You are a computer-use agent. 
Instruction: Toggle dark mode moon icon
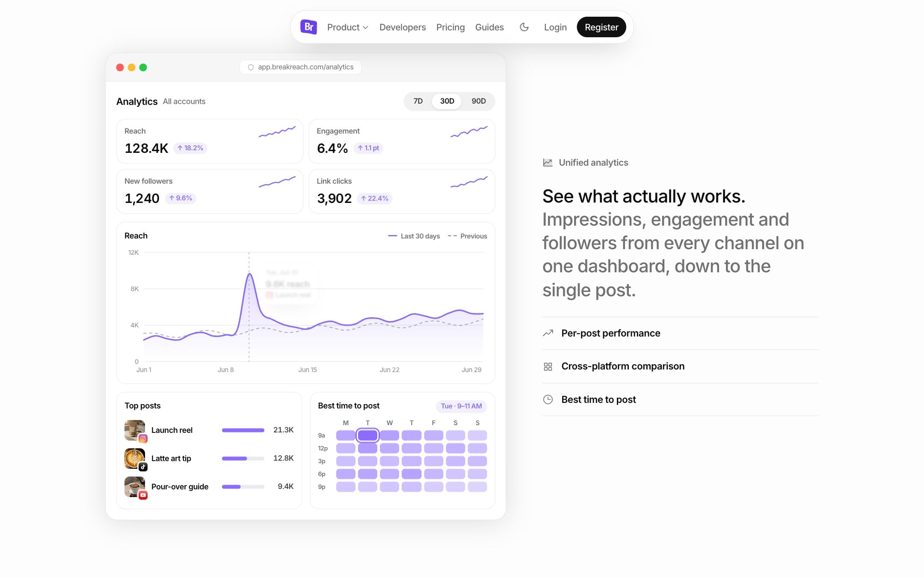(x=524, y=27)
